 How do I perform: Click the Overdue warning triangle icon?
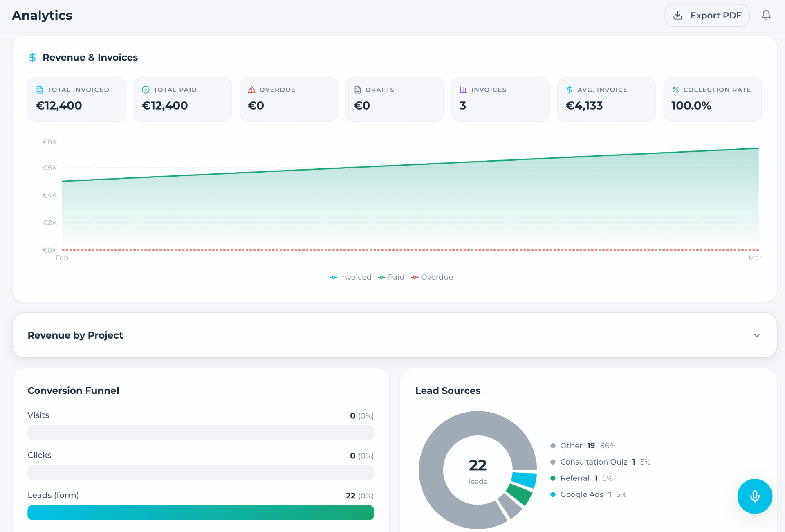[251, 90]
